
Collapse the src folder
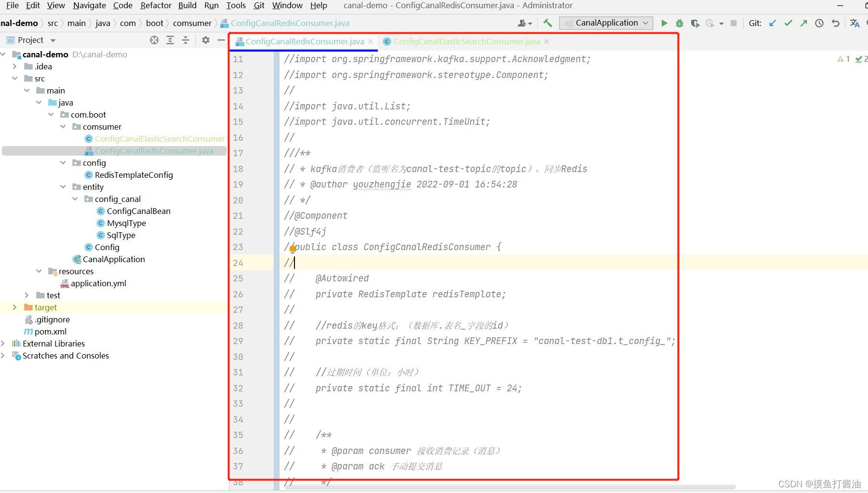click(x=15, y=78)
